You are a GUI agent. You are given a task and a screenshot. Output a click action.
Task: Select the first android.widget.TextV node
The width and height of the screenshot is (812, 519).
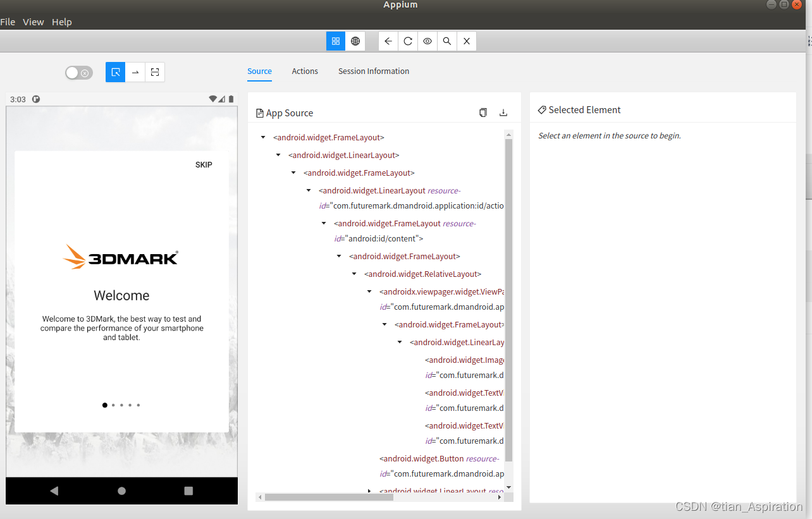464,400
